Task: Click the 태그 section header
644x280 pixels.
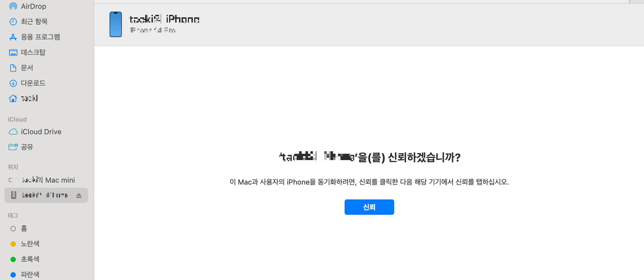Action: [x=13, y=216]
